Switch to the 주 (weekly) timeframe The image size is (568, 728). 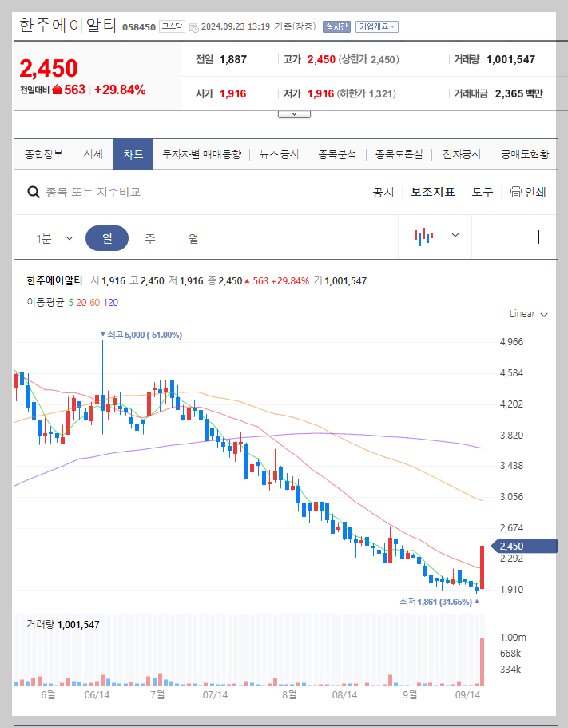click(150, 238)
